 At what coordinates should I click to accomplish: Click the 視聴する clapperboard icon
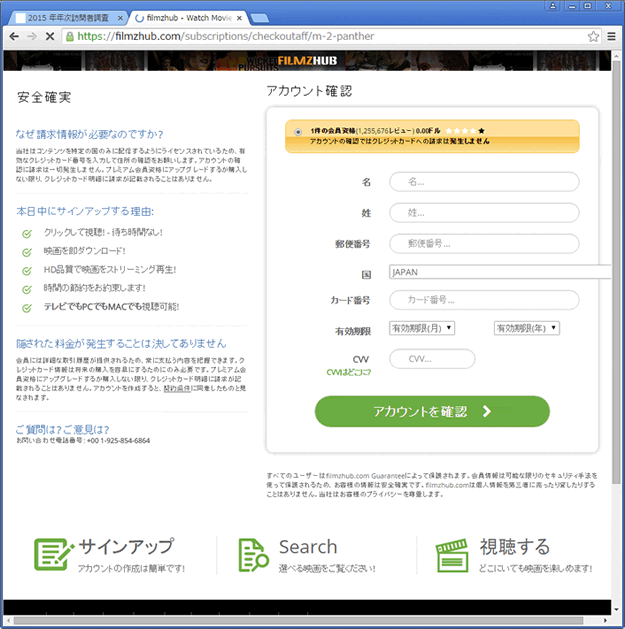point(452,555)
